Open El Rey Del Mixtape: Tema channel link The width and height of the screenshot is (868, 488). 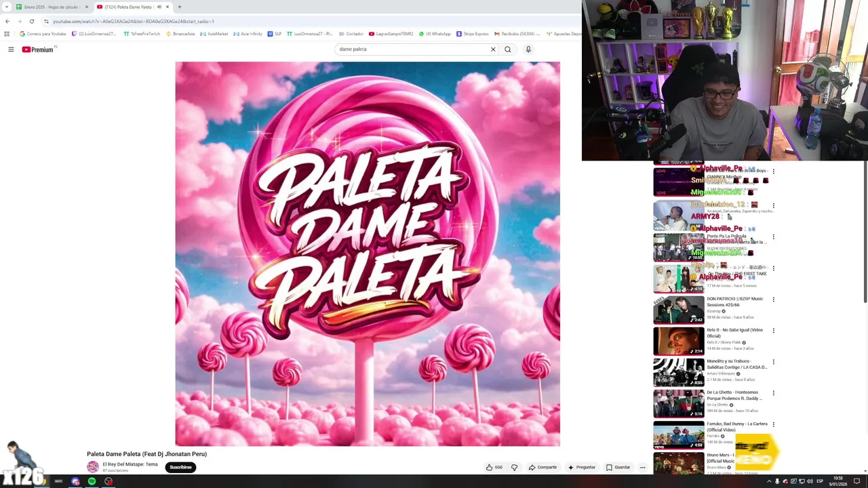coord(130,464)
